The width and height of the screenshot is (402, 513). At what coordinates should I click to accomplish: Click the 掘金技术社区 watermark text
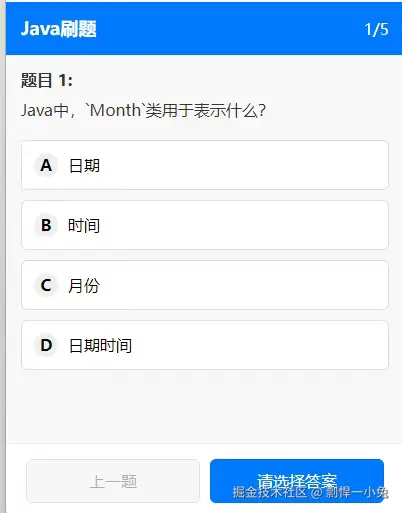270,492
